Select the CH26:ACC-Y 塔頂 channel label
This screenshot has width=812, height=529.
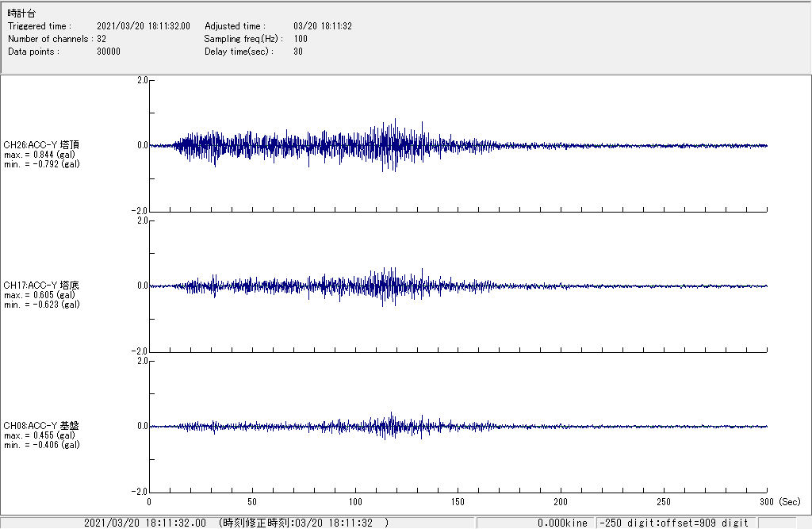pyautogui.click(x=41, y=145)
